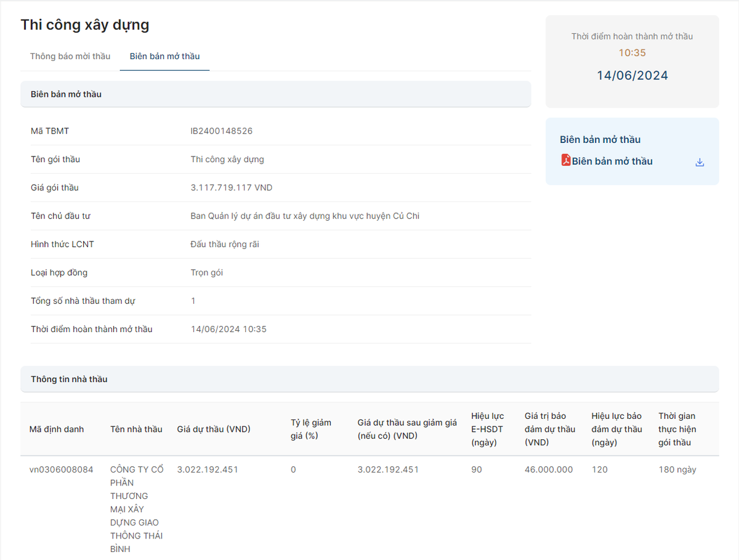Open the Biên bản mở thầu PDF link
Screen dimensions: 739x560
point(612,161)
